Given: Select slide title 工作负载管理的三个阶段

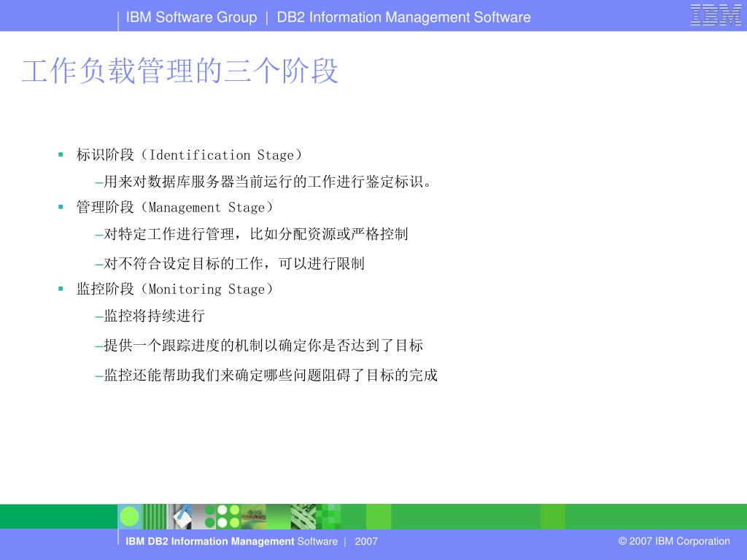Looking at the screenshot, I should coord(180,71).
